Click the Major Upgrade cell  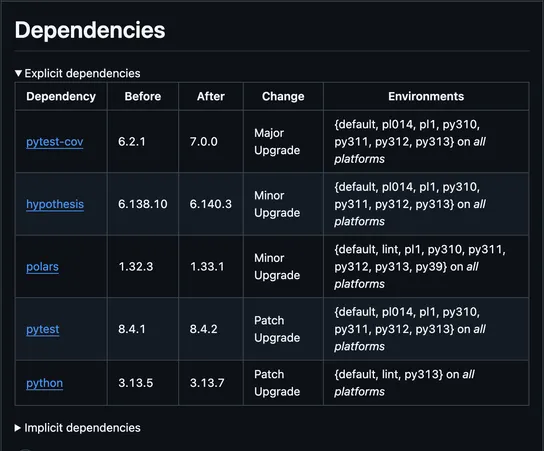point(283,142)
